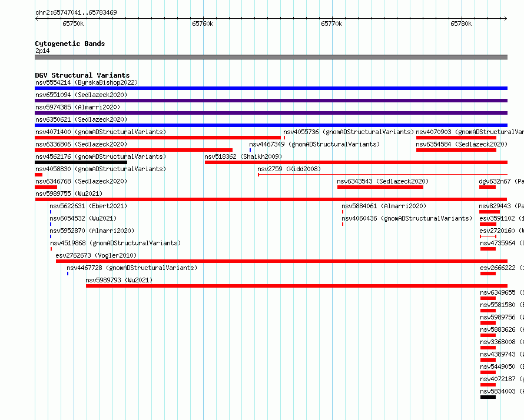
Task: Open nsv6346768 (Sedlazeck2020) label
Action: click(81, 181)
